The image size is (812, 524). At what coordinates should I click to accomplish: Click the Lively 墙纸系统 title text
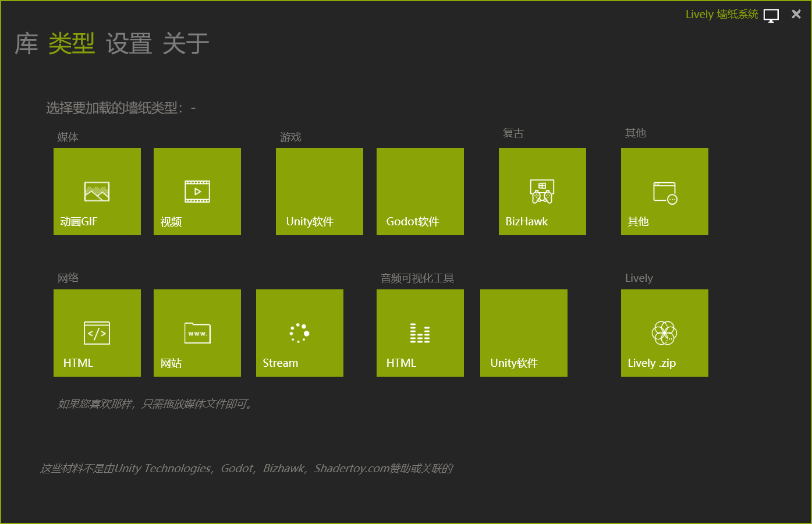721,15
